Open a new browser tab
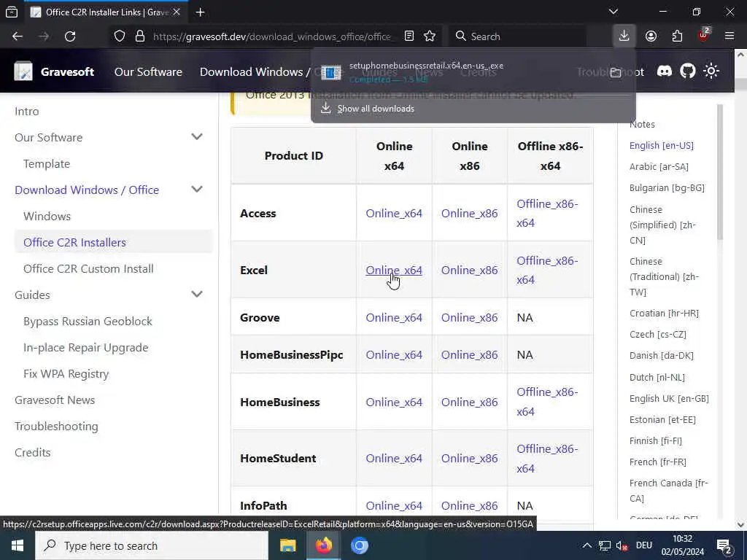The height and width of the screenshot is (560, 747). 200,12
